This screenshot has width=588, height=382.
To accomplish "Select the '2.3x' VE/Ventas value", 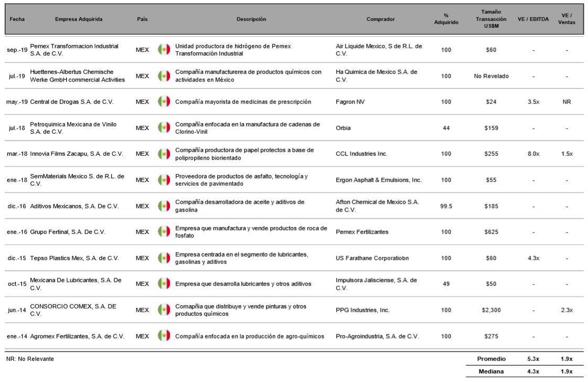I will pyautogui.click(x=566, y=310).
